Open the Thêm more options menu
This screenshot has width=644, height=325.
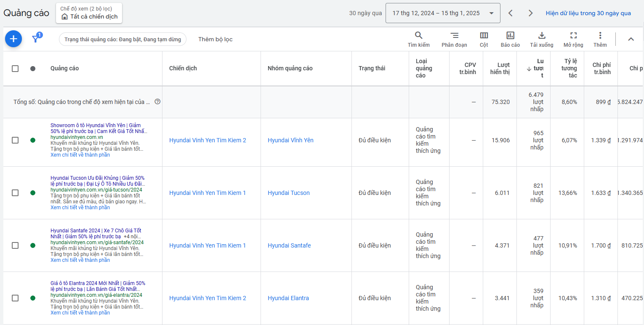(x=600, y=39)
